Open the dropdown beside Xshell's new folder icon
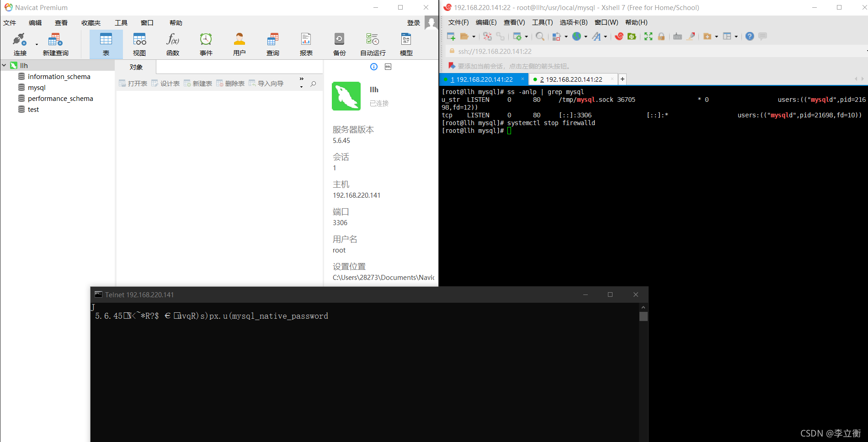This screenshot has width=868, height=442. tap(716, 37)
